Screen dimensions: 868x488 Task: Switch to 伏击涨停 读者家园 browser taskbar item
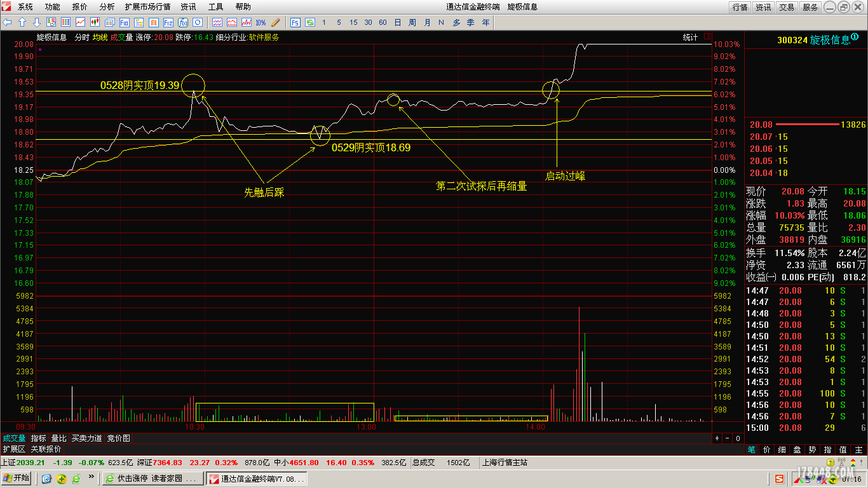[153, 478]
